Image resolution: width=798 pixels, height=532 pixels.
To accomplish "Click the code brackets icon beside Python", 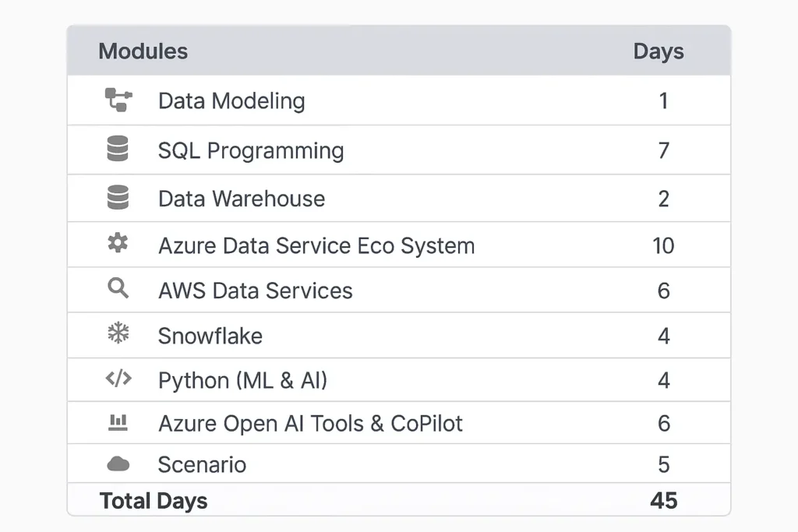I will [118, 379].
